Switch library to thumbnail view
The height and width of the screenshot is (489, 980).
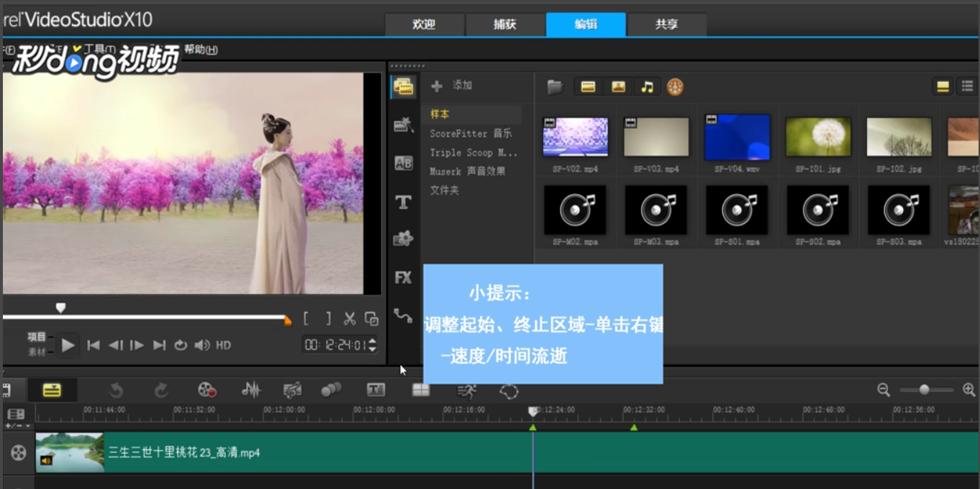pos(943,87)
